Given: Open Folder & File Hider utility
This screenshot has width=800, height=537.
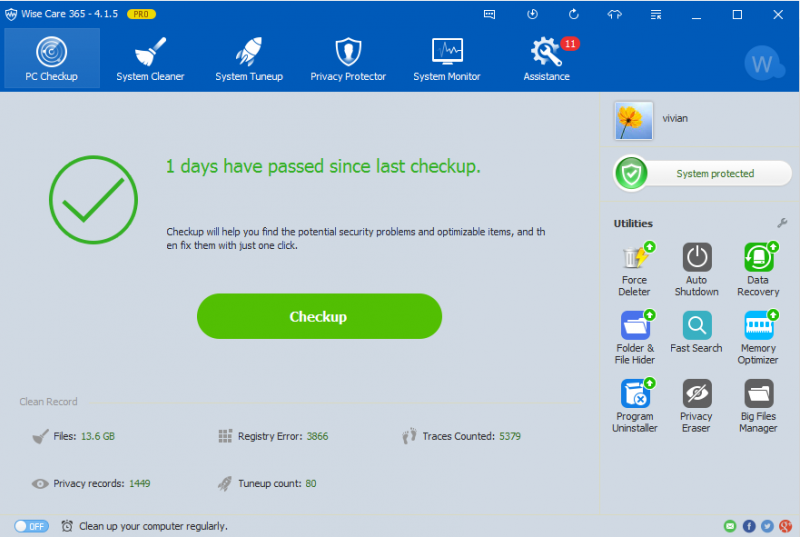Looking at the screenshot, I should pos(634,338).
